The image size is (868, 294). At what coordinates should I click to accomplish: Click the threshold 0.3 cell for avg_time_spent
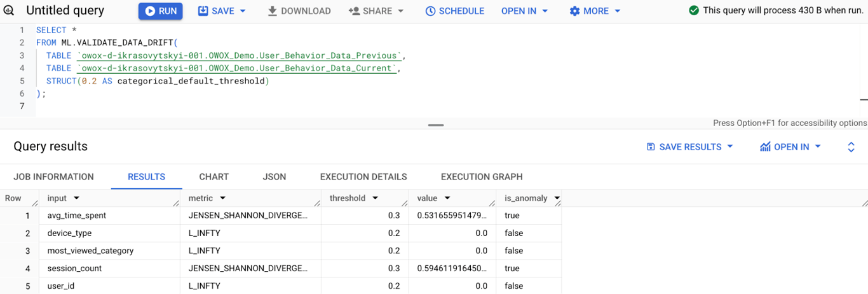(365, 216)
